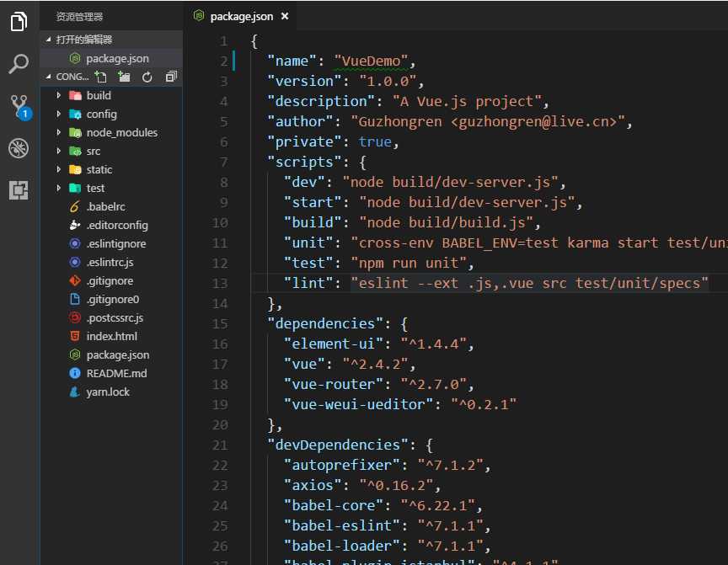This screenshot has height=565, width=728.
Task: Click the "scripts" key on line 7
Action: click(304, 162)
